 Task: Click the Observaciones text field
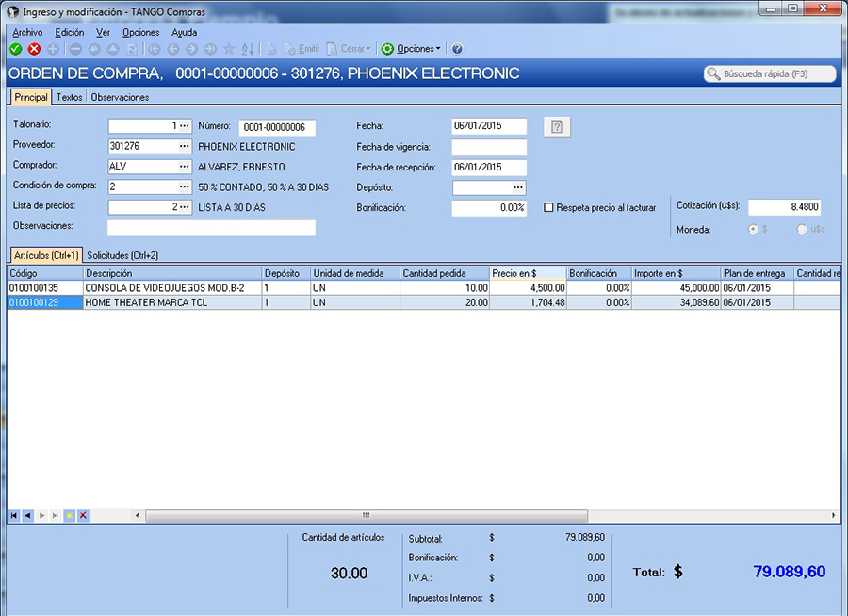tap(211, 228)
